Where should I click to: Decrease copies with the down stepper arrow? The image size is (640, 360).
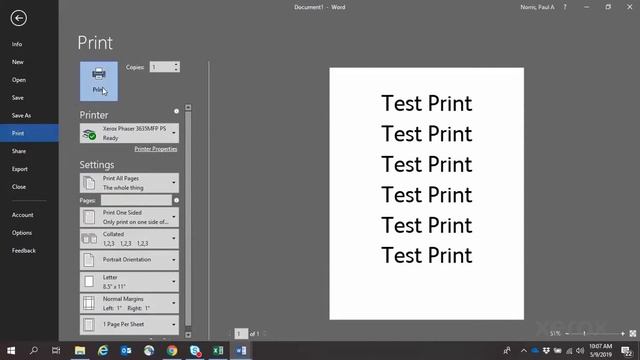176,69
